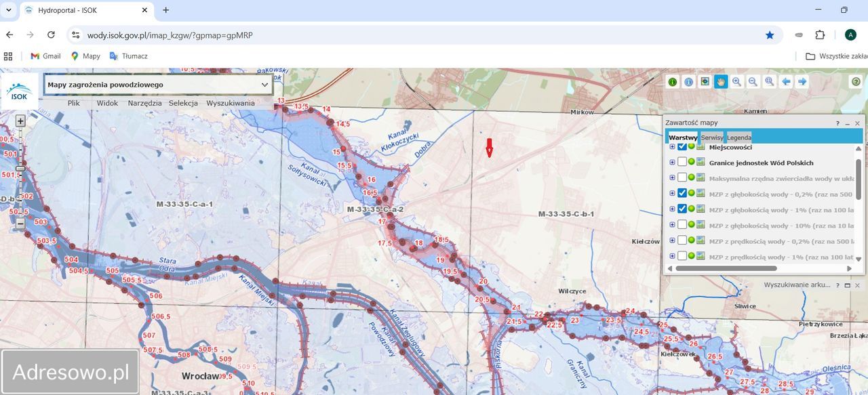The image size is (868, 395).
Task: Open the Plik menu
Action: (74, 103)
